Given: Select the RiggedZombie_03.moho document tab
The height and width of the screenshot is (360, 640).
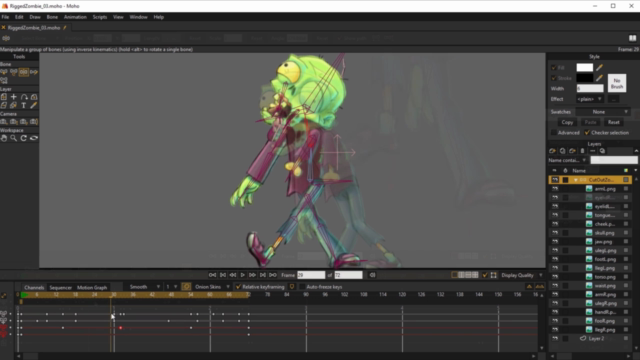Looking at the screenshot, I should tap(34, 28).
